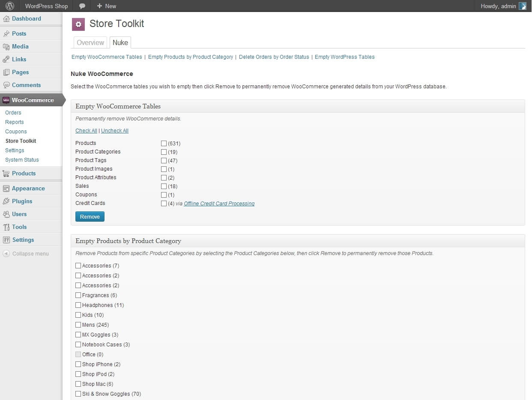532x400 pixels.
Task: Click the Remove button
Action: [x=90, y=217]
